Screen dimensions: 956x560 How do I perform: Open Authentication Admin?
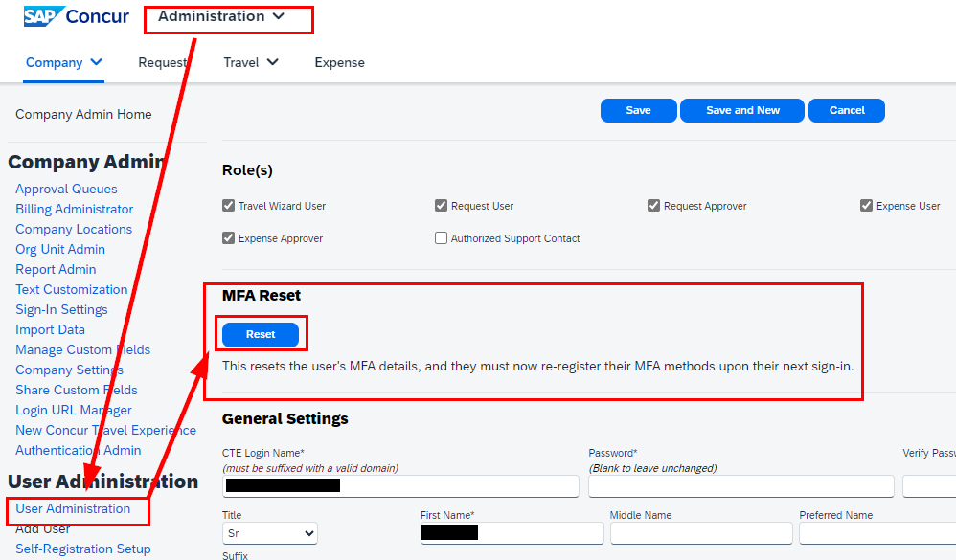point(79,450)
